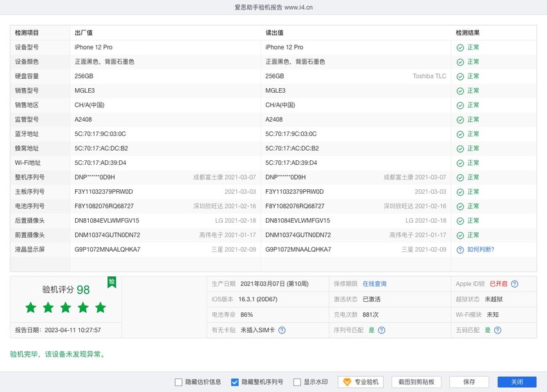Click the 未越狱 jailbreak status
This screenshot has width=547, height=392.
click(x=494, y=299)
